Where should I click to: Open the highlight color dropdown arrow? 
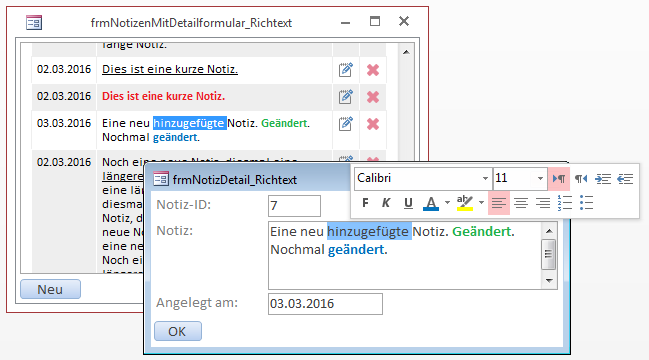(481, 203)
